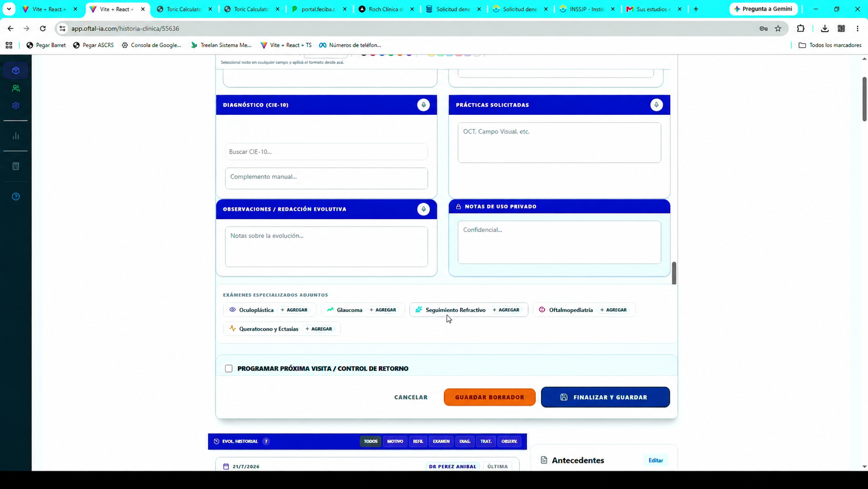The width and height of the screenshot is (868, 489).
Task: Filter history by TRAT.
Action: 486,441
